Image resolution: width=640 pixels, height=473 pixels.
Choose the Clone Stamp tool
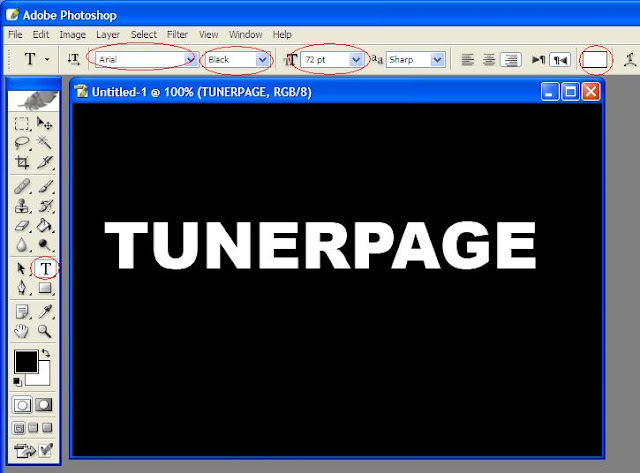tap(22, 206)
